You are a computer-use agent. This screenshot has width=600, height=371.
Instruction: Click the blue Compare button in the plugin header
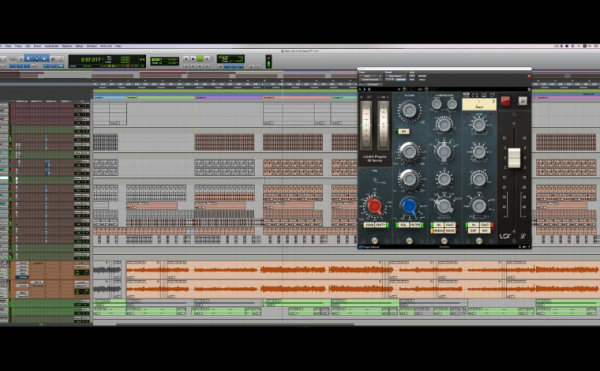pos(401,80)
